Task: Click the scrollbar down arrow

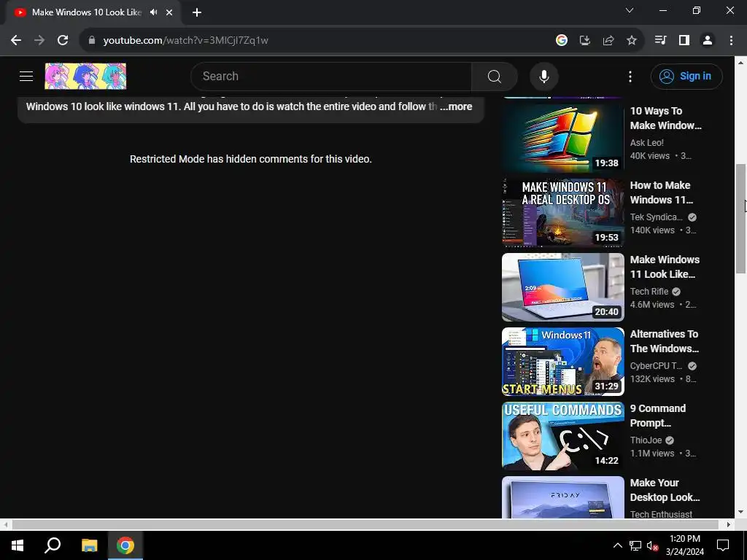Action: point(740,513)
